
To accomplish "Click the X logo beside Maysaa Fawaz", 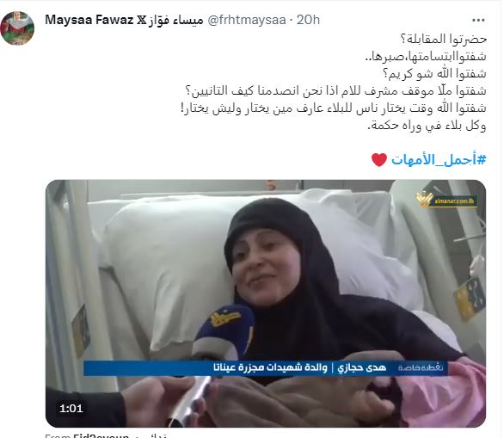I will (141, 20).
